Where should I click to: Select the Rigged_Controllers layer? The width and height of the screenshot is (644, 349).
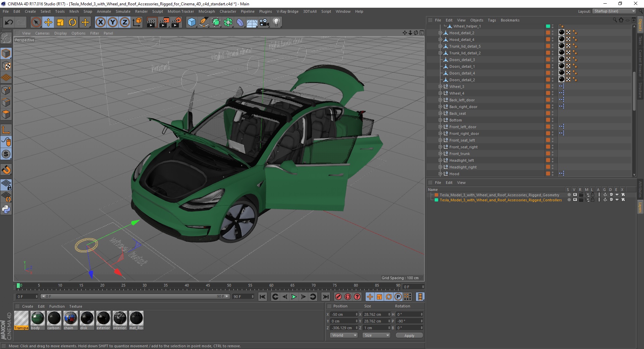(500, 200)
